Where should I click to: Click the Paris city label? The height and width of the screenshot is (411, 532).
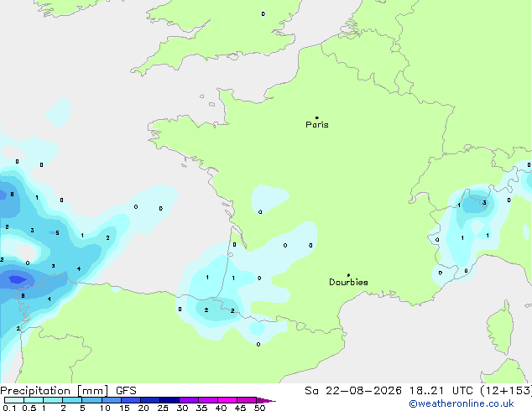[317, 125]
